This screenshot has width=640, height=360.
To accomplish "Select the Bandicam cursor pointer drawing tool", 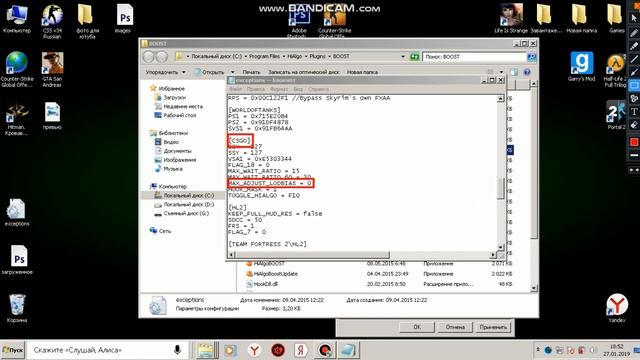I will point(634,18).
